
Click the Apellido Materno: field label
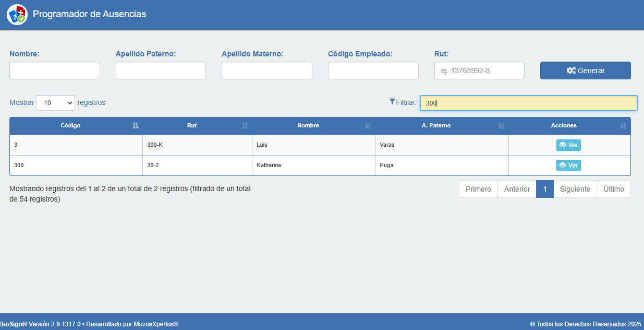point(252,54)
